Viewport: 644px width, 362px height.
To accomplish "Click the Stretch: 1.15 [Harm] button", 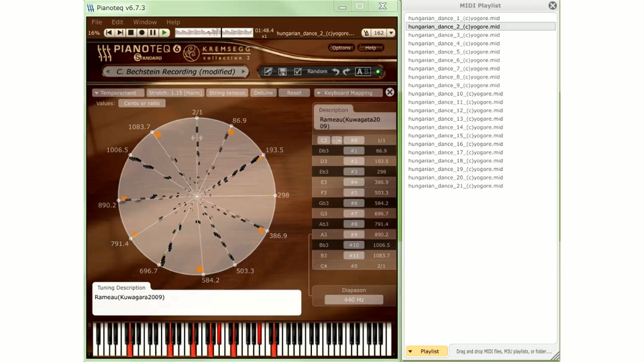I will point(175,93).
